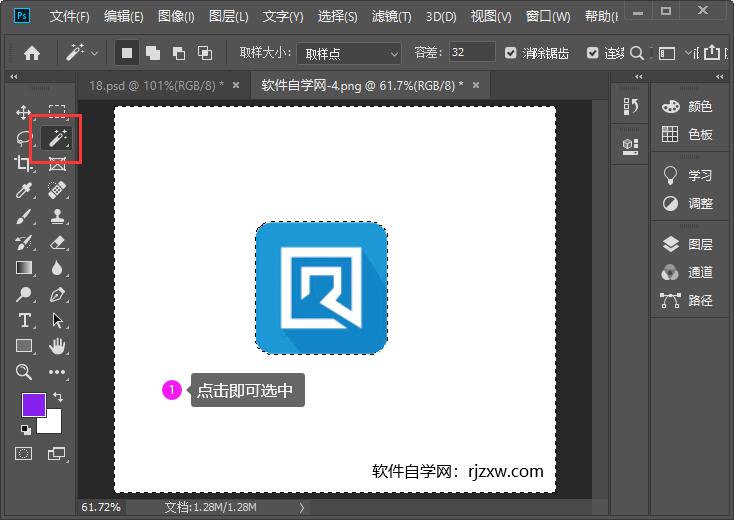Open the 文件(F) menu
Screen dimensions: 734x520
click(x=69, y=17)
